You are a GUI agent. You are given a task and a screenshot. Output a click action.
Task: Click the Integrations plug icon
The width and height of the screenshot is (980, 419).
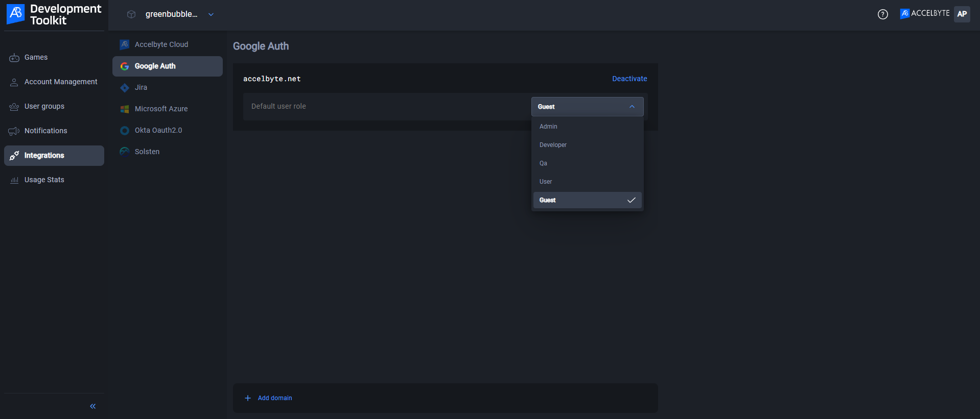pyautogui.click(x=14, y=156)
